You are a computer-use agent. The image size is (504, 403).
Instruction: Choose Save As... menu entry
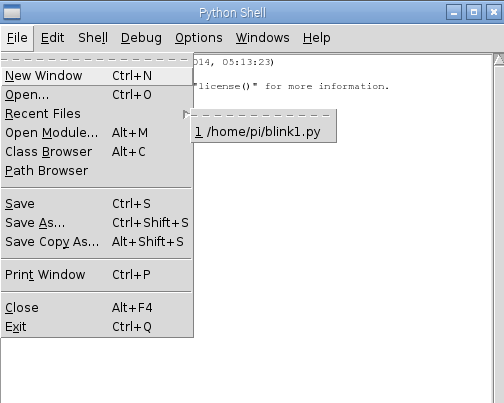97,223
